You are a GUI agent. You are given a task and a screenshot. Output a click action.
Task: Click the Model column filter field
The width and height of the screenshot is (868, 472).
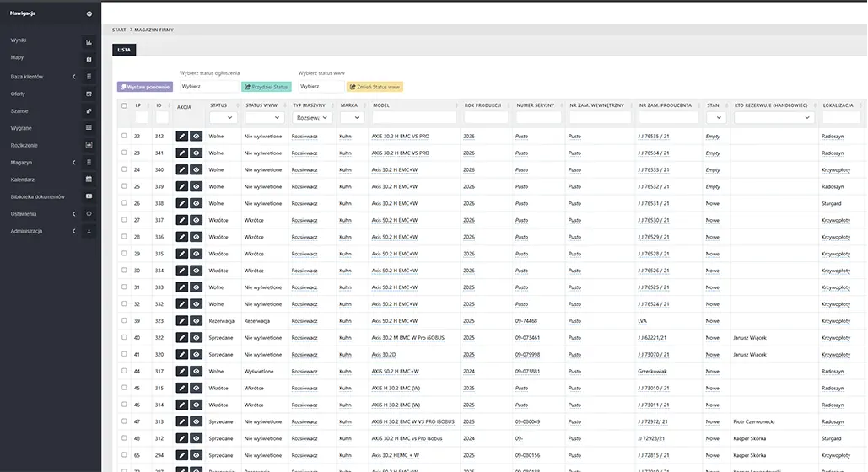point(414,118)
